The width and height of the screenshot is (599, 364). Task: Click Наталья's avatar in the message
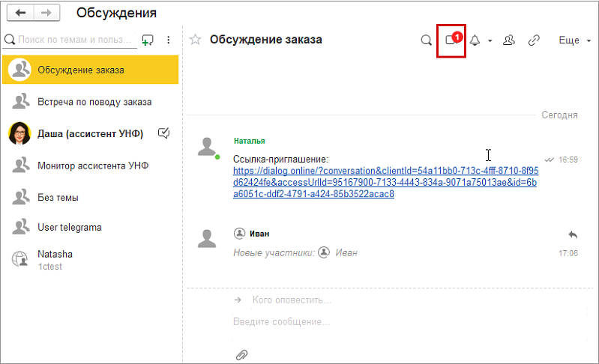(x=207, y=147)
